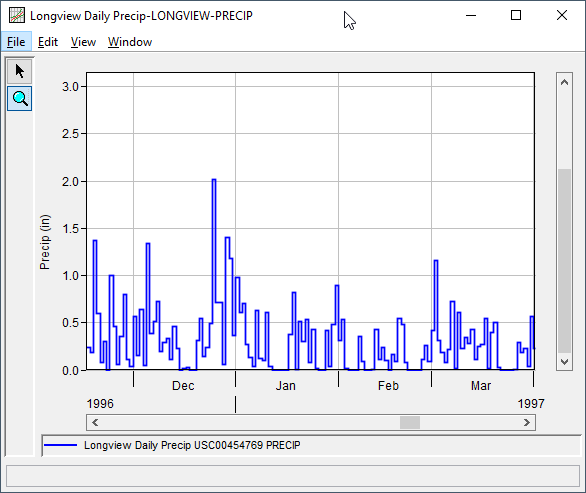Viewport: 586px width, 493px height.
Task: Click horizontal scrollbar right arrow
Action: point(527,422)
